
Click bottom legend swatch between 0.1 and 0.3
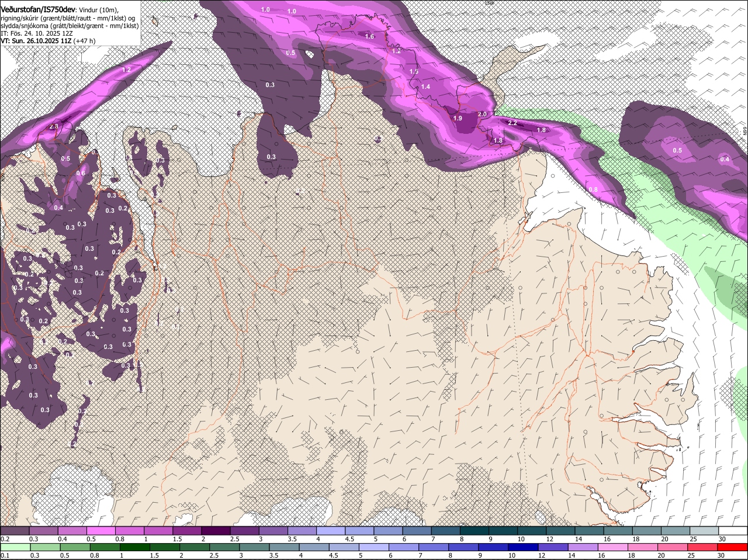pos(15,548)
